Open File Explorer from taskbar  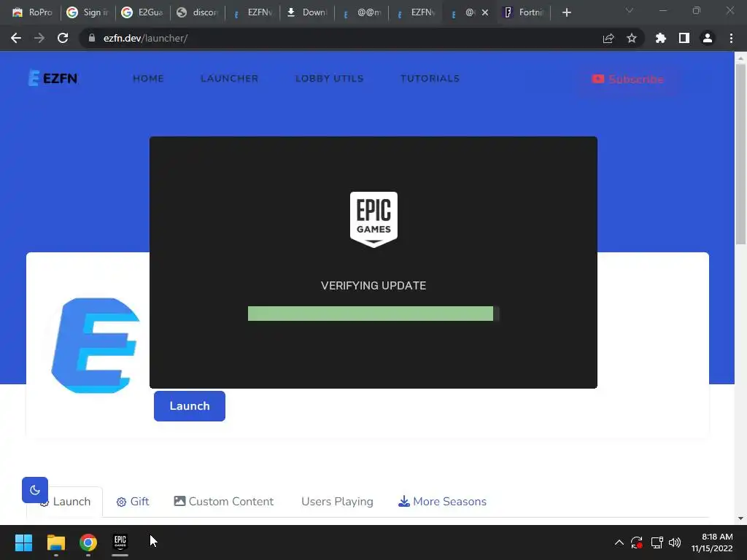tap(55, 542)
